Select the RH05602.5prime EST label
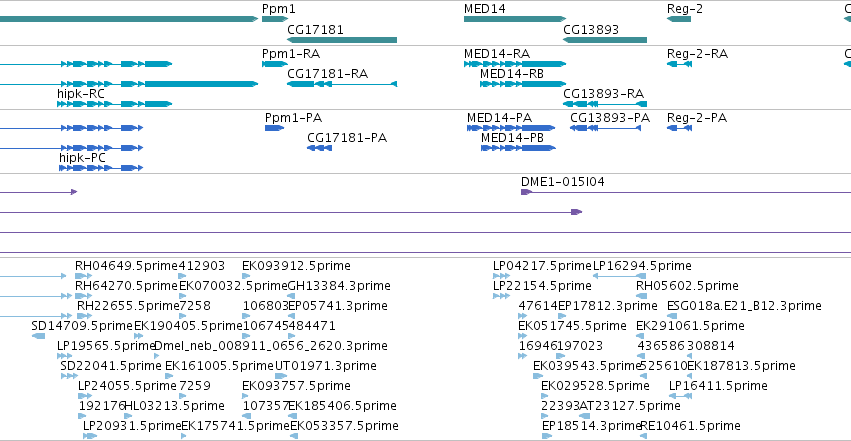Image resolution: width=851 pixels, height=441 pixels. tap(687, 286)
